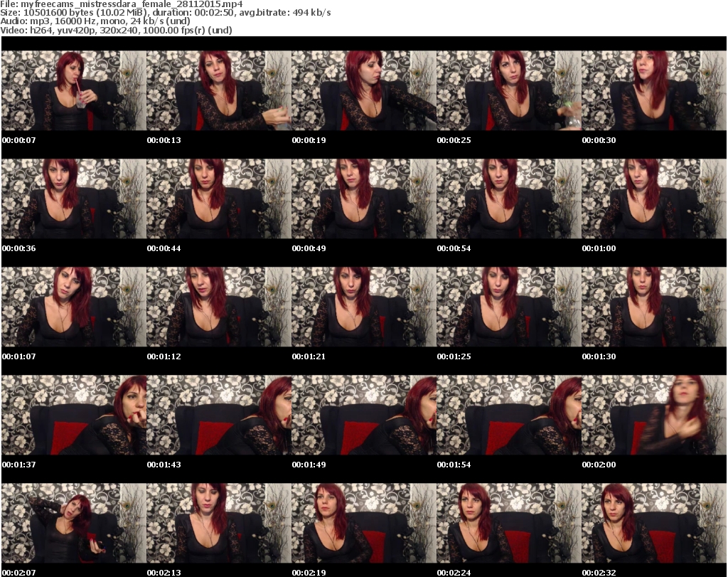
Task: Pick the 00:01:49 timestamp label
Action: click(x=309, y=465)
